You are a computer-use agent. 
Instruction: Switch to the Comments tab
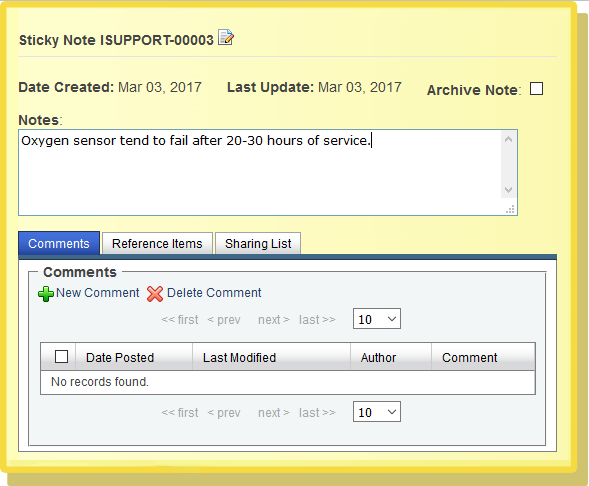59,243
